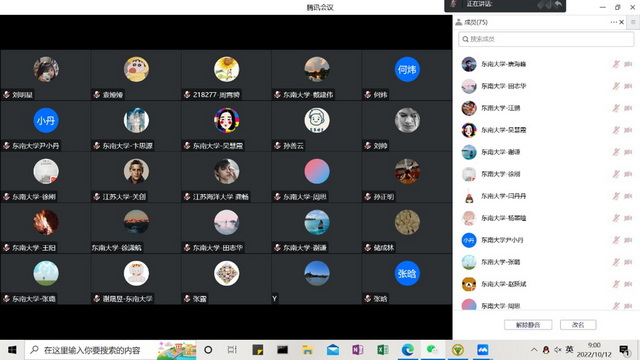Screen dimensions: 640x360
Task: Open OneNote from the taskbar
Action: coord(358,350)
